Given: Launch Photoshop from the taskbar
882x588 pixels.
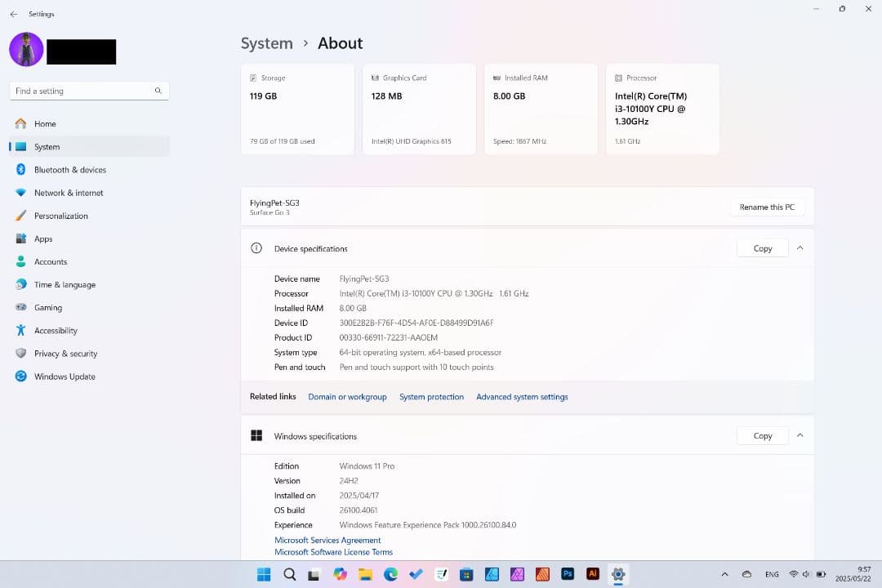Looking at the screenshot, I should pyautogui.click(x=568, y=574).
